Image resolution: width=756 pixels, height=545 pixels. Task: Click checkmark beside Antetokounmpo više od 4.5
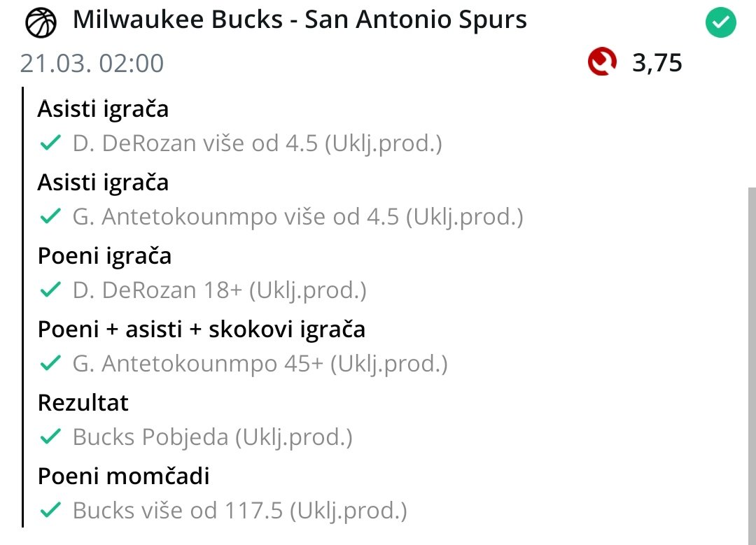[x=50, y=216]
